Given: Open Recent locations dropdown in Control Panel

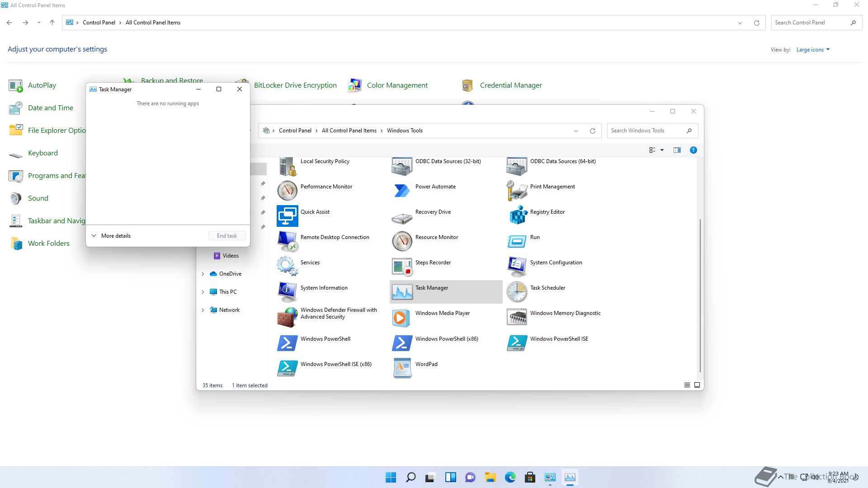Looking at the screenshot, I should pyautogui.click(x=39, y=23).
